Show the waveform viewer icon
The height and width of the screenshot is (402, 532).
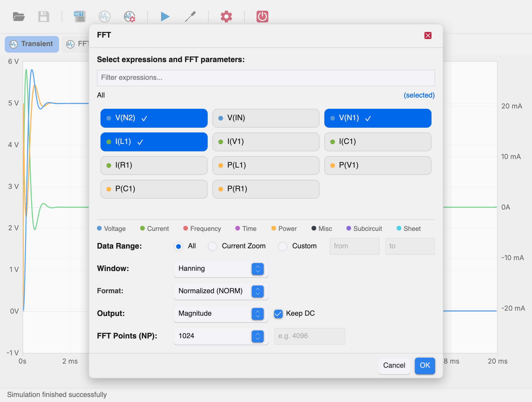pyautogui.click(x=105, y=17)
